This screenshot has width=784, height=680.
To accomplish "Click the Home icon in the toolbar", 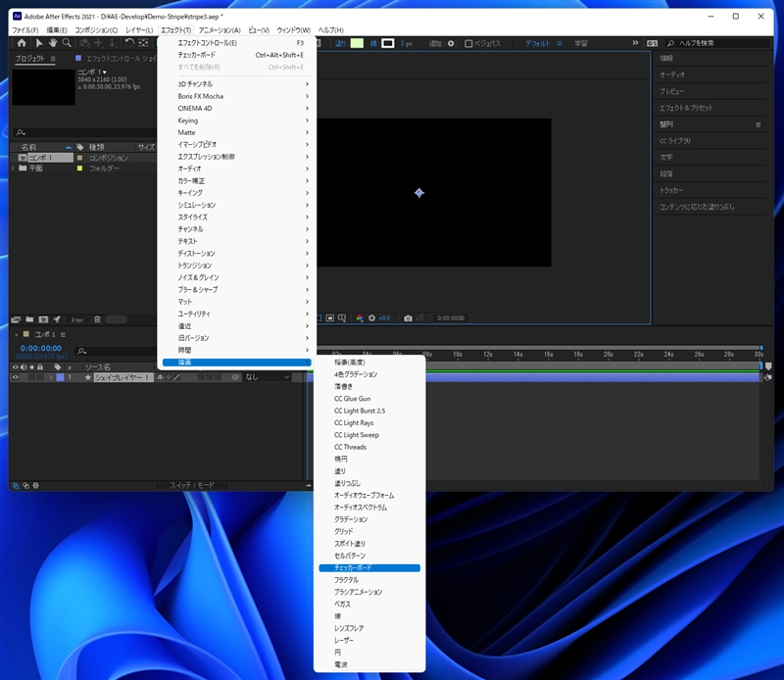I will click(22, 43).
